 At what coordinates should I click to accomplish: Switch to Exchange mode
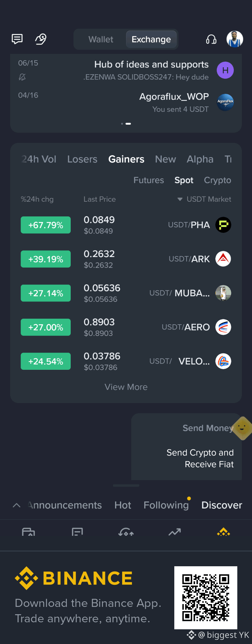coord(151,39)
